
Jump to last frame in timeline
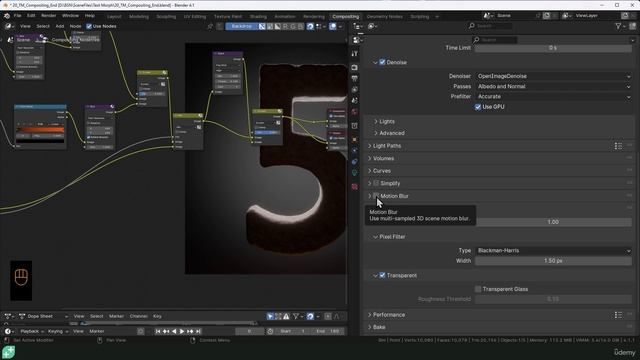pyautogui.click(x=198, y=331)
